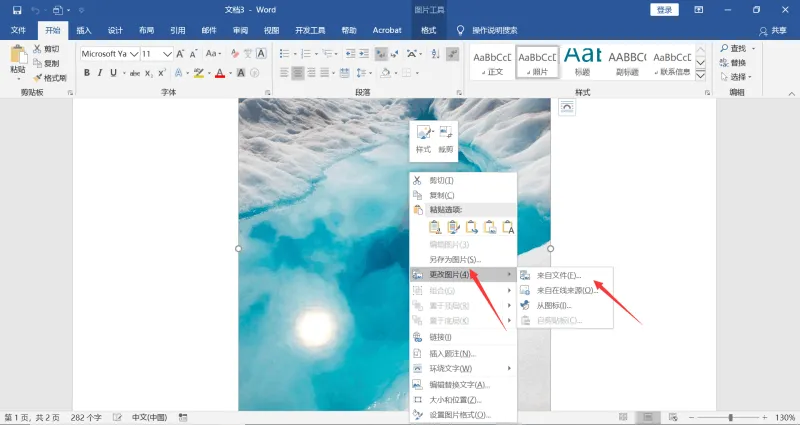Image resolution: width=800 pixels, height=425 pixels.
Task: Click text highlight color swatch
Action: pyautogui.click(x=198, y=73)
